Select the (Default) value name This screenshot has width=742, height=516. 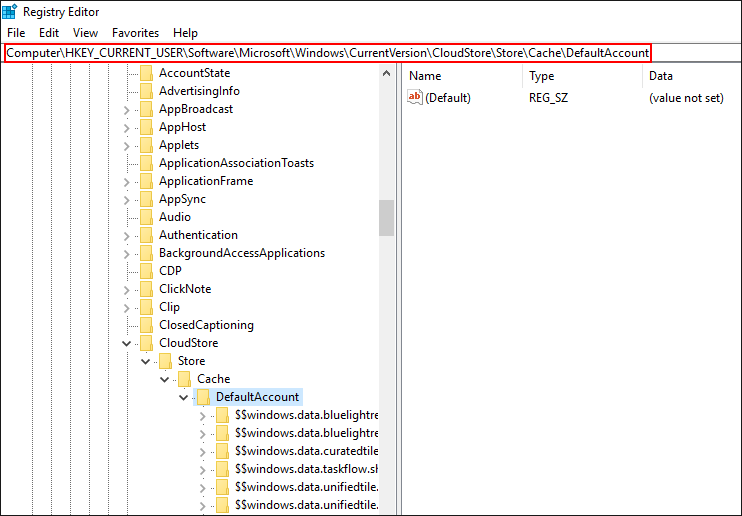[x=448, y=98]
